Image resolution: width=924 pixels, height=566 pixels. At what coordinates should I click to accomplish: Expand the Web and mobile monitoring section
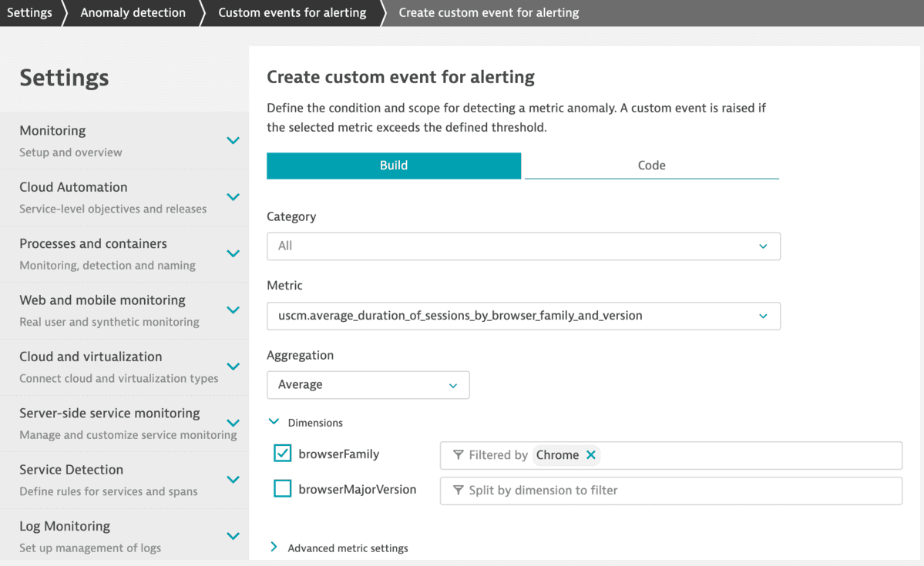coord(233,310)
